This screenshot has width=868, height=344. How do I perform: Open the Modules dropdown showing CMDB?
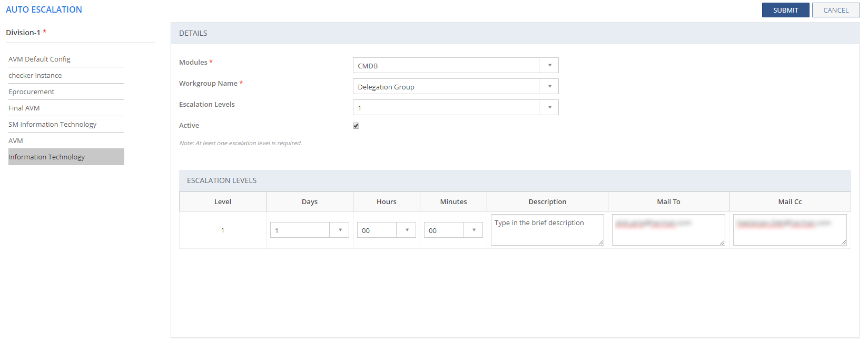coord(455,66)
